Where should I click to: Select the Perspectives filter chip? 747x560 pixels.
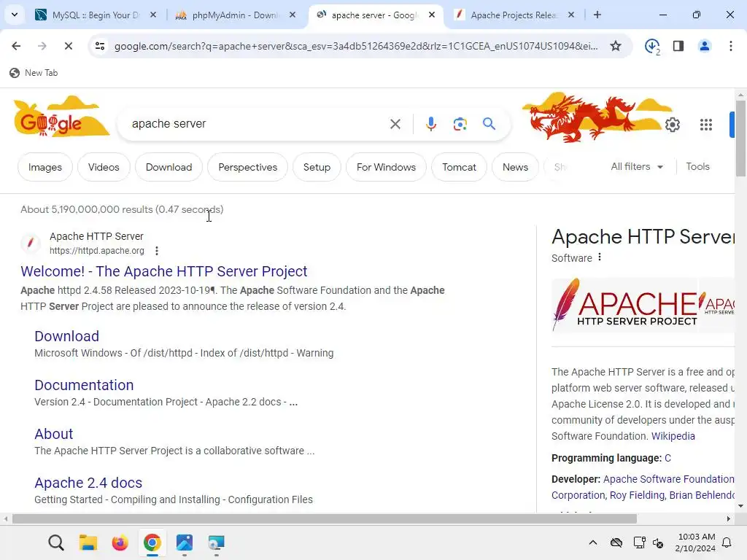click(x=247, y=167)
